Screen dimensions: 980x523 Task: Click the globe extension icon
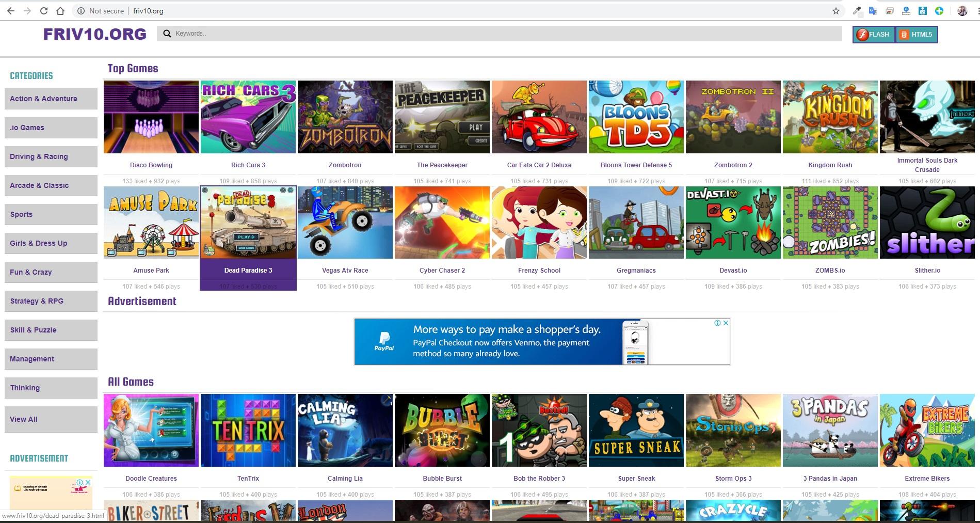pos(939,10)
